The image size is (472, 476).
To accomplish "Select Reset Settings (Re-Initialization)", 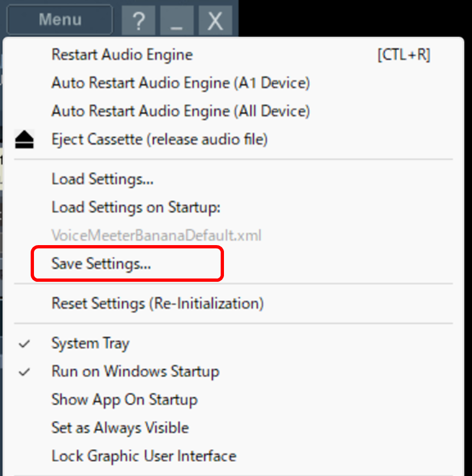I will pyautogui.click(x=157, y=303).
